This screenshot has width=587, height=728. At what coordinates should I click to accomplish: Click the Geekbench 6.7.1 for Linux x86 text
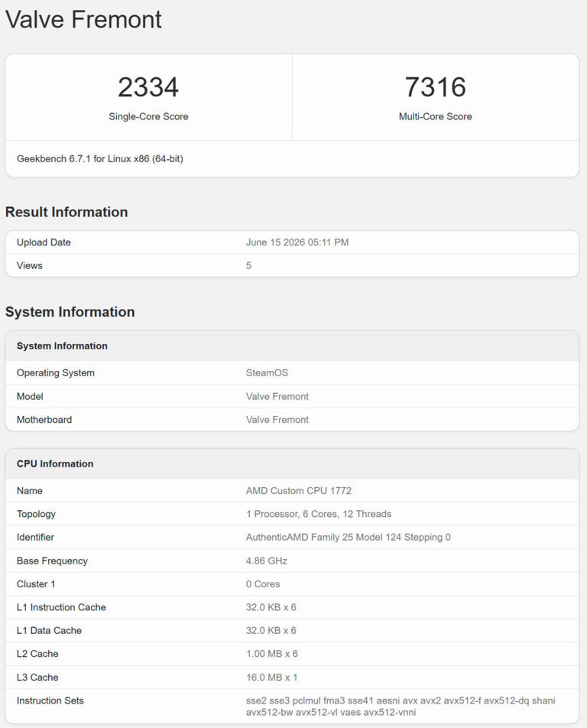click(100, 159)
